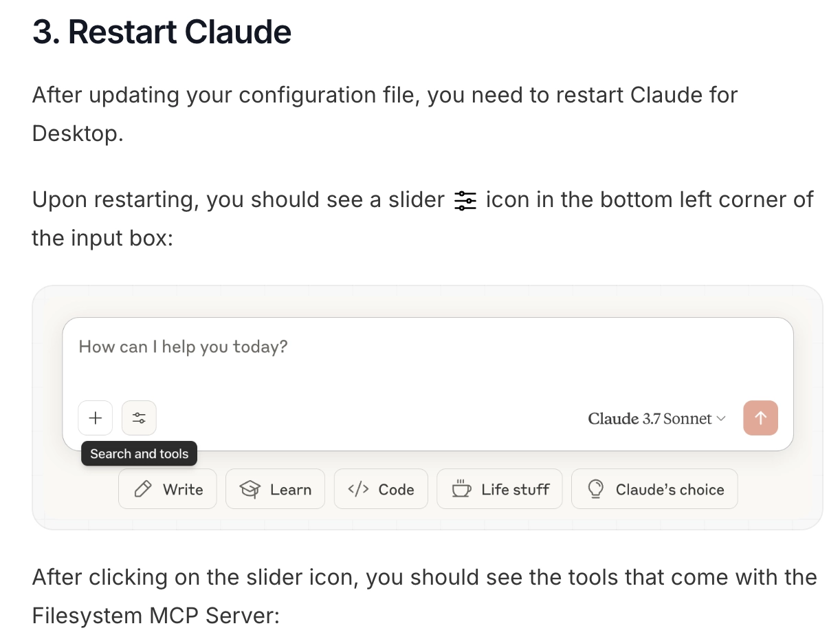The image size is (840, 637).
Task: Click the lightbulb Claude's choice icon
Action: click(x=596, y=489)
